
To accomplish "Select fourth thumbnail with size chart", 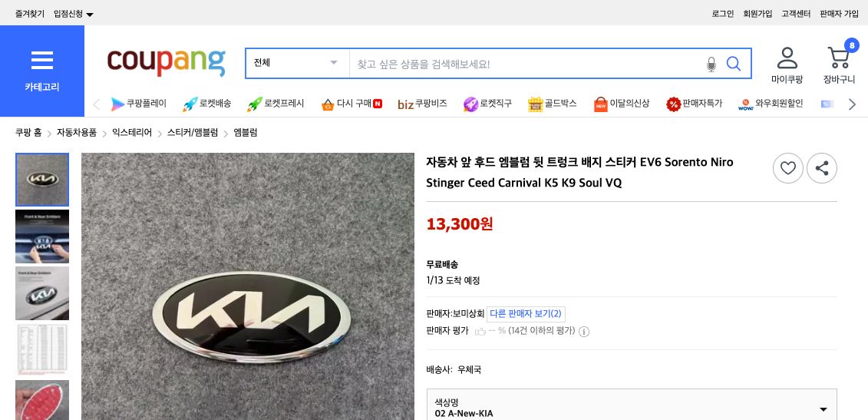I will (x=42, y=350).
